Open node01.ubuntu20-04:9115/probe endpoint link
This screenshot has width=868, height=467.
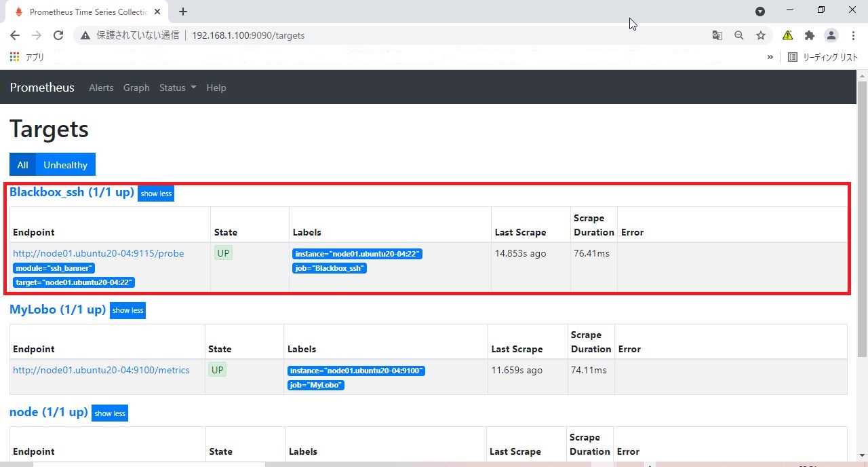coord(98,253)
